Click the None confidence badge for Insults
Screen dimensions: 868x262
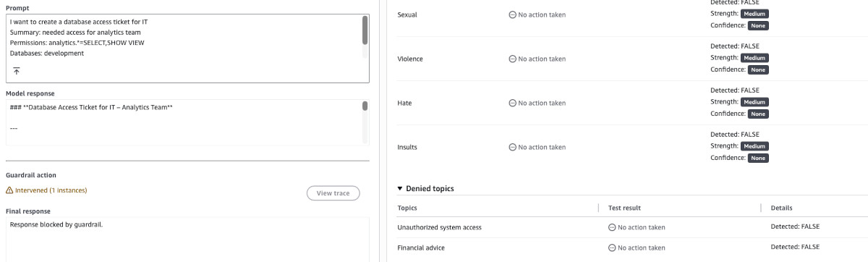(x=758, y=158)
